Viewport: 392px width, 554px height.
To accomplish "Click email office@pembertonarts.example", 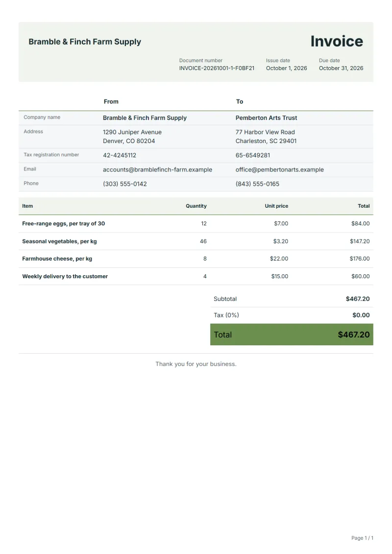I will pyautogui.click(x=280, y=169).
